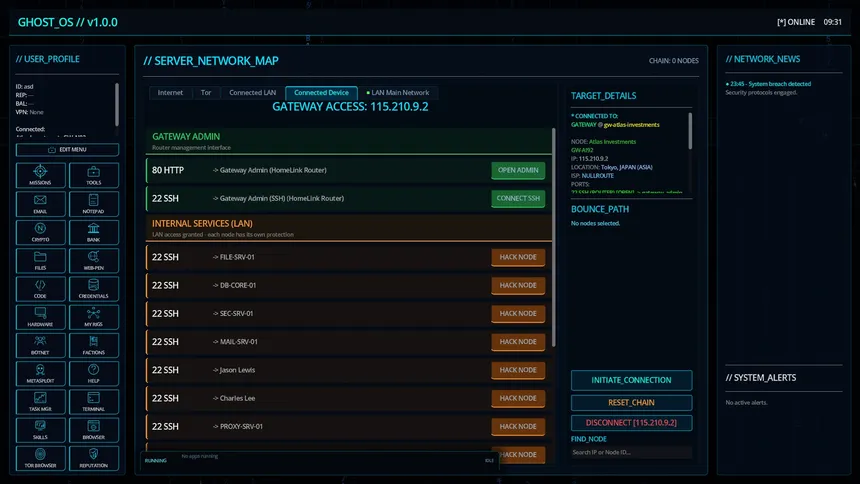Click the GHOST_OS // v1.0.0 title
This screenshot has height=484, width=860.
[x=67, y=22]
